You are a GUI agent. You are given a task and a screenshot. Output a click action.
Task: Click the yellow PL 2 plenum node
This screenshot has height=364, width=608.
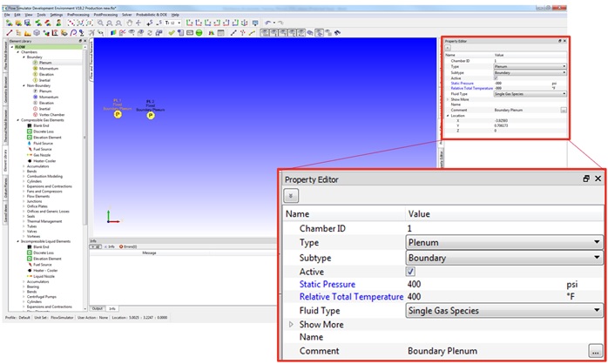point(151,115)
